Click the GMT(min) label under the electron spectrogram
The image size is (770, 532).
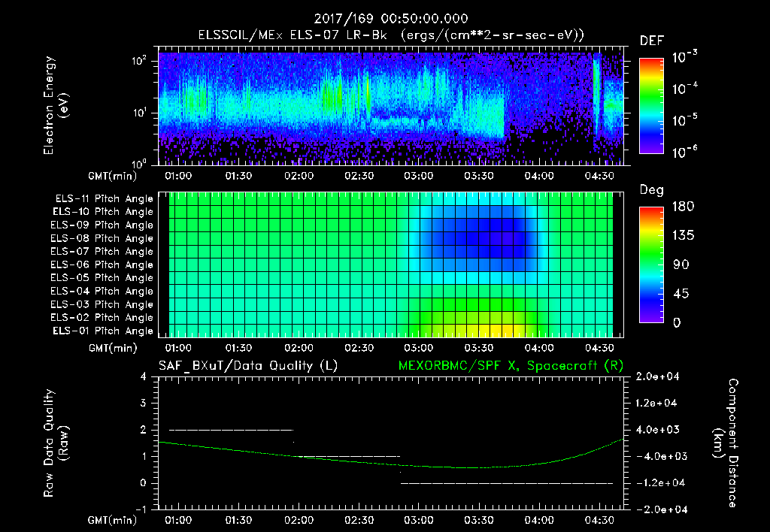(x=113, y=176)
